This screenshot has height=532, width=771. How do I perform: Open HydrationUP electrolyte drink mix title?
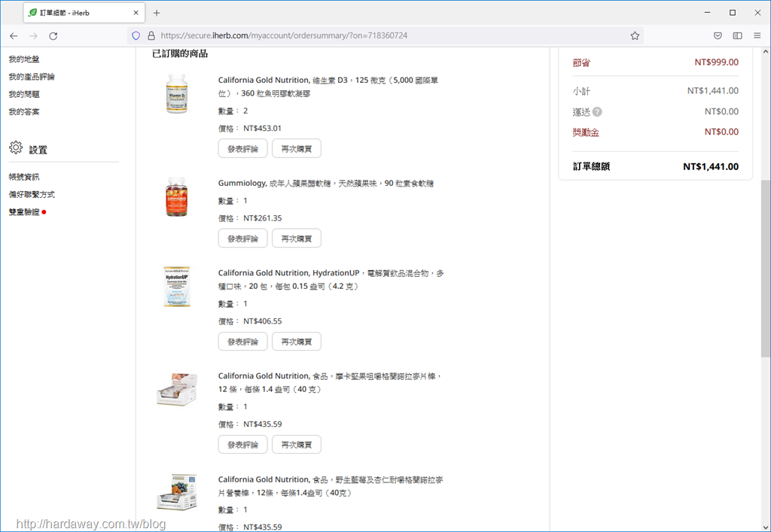click(331, 279)
